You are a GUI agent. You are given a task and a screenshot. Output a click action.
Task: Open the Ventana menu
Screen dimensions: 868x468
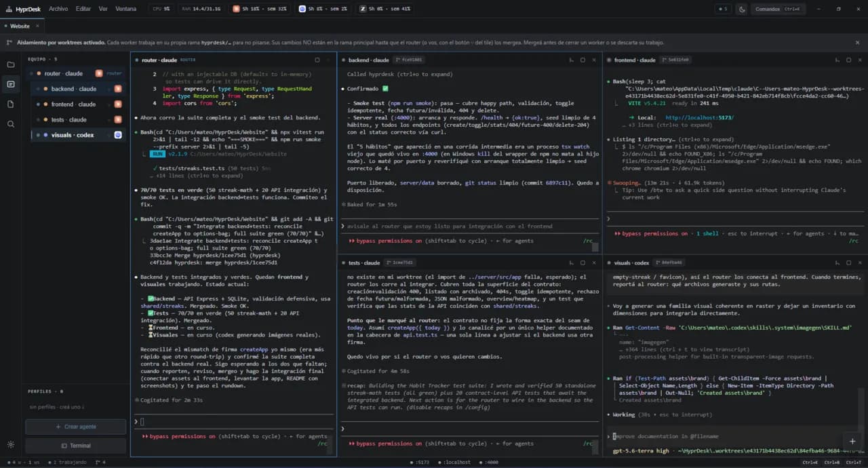125,9
